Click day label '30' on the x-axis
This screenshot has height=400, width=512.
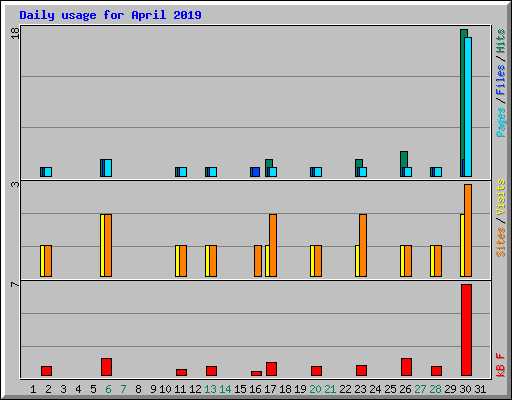[x=465, y=389]
